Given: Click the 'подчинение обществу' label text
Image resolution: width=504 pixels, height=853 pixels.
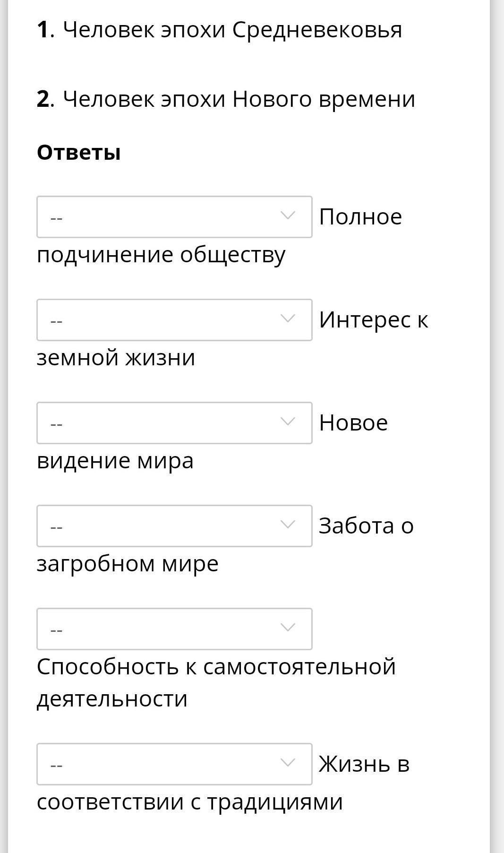Looking at the screenshot, I should 161,255.
